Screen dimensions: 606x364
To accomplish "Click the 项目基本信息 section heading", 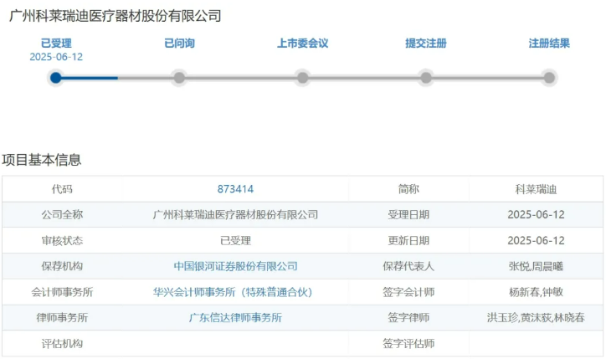I will point(42,160).
